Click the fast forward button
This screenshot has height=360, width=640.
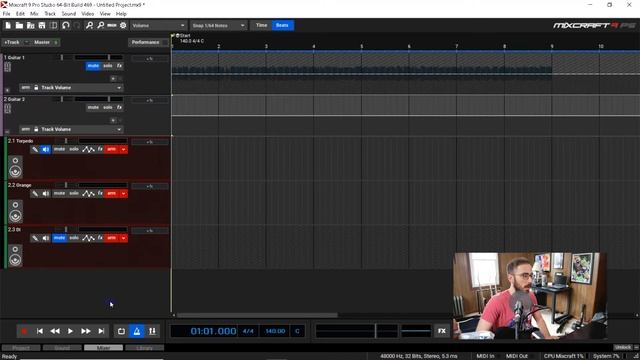pos(86,331)
